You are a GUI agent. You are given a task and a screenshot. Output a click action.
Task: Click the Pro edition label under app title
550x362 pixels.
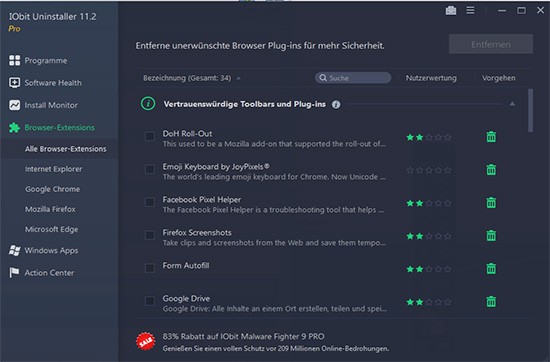click(14, 29)
